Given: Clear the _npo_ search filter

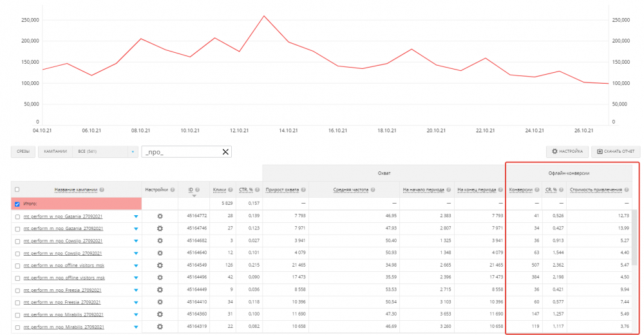Looking at the screenshot, I should (225, 151).
